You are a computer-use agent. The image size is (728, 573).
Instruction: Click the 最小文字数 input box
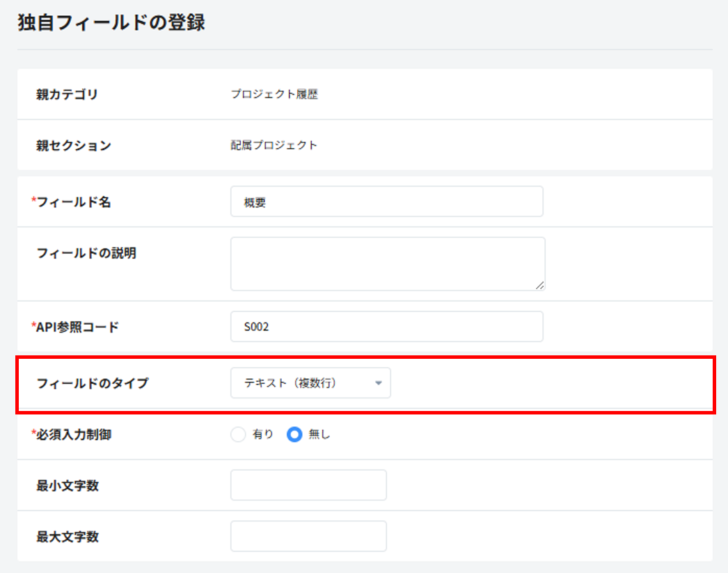(x=308, y=485)
